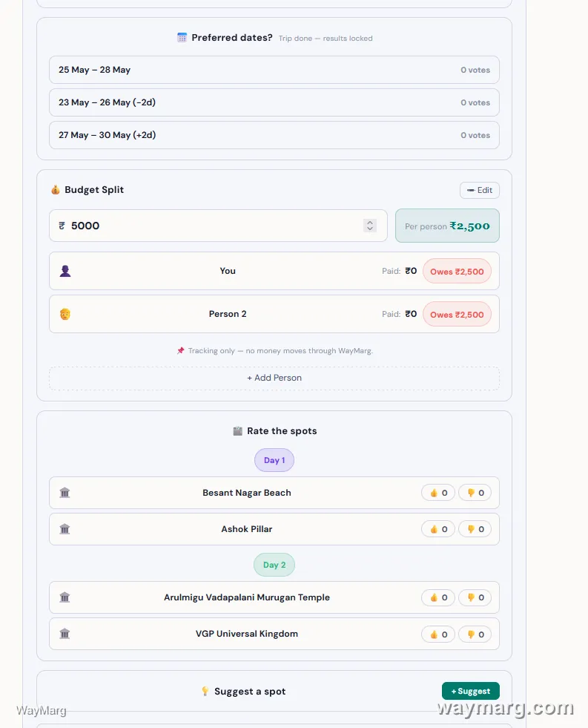Screen dimensions: 588x728
Task: Click the money bag Budget Split icon
Action: 56,189
